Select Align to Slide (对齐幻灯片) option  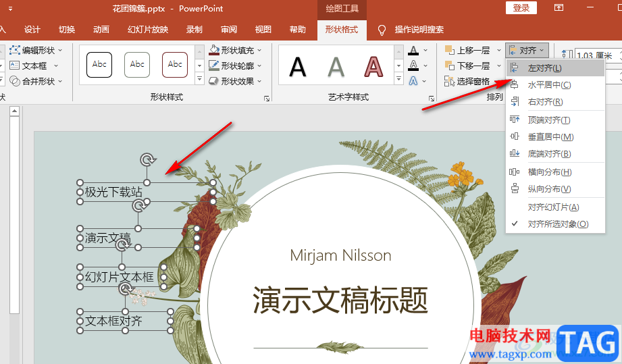click(555, 207)
